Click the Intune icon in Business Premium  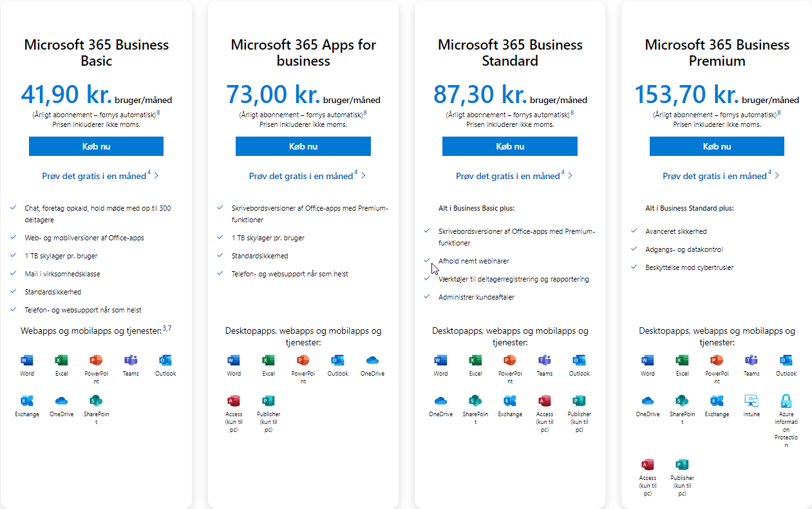tap(751, 401)
